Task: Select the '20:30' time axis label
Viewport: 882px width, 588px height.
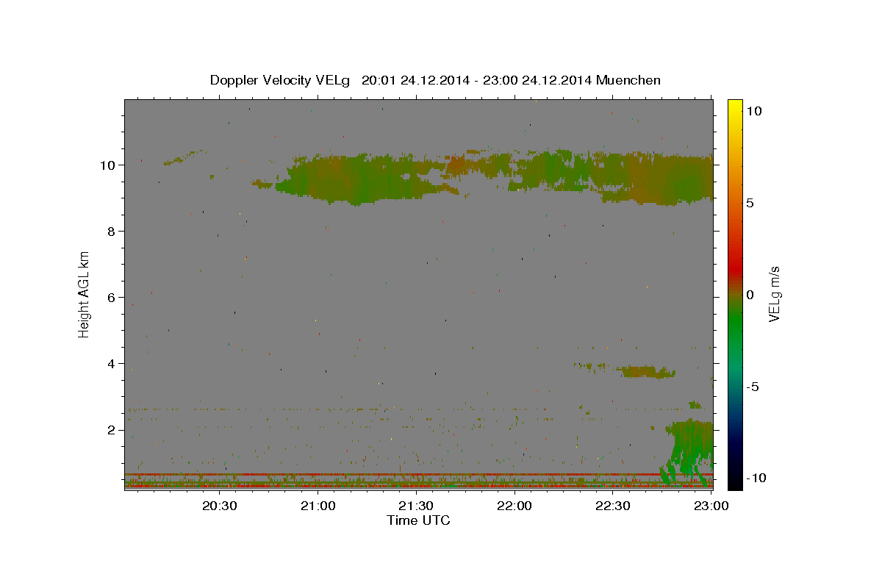Action: click(219, 506)
